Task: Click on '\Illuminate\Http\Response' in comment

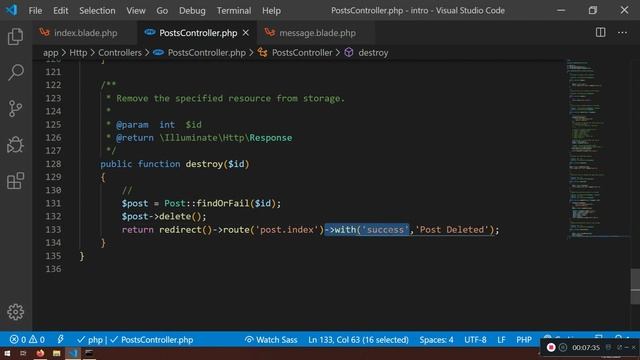Action: (226, 138)
